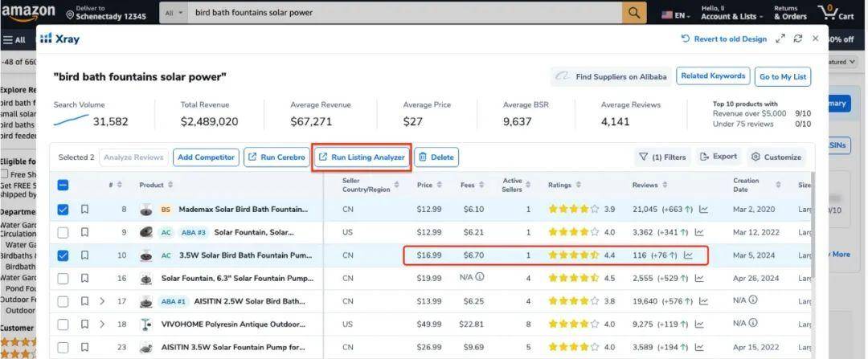The width and height of the screenshot is (868, 359).
Task: Close the Xray panel
Action: click(x=816, y=39)
